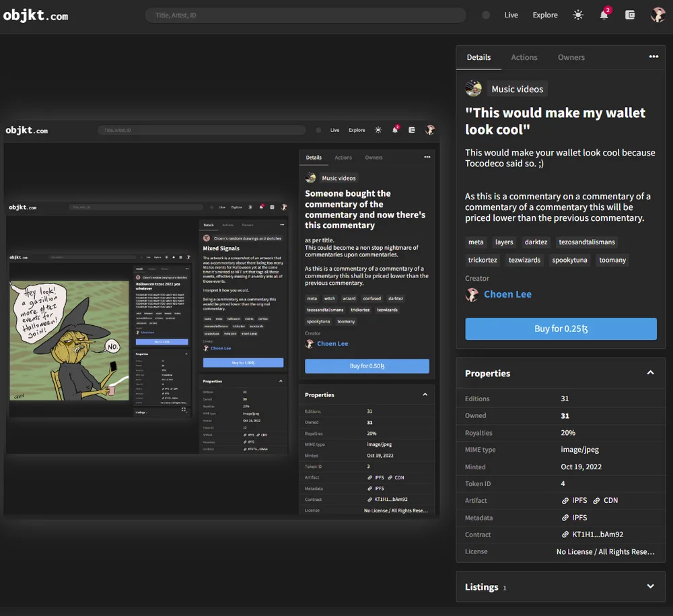Open the Explore menu in the header
673x616 pixels.
pyautogui.click(x=545, y=15)
